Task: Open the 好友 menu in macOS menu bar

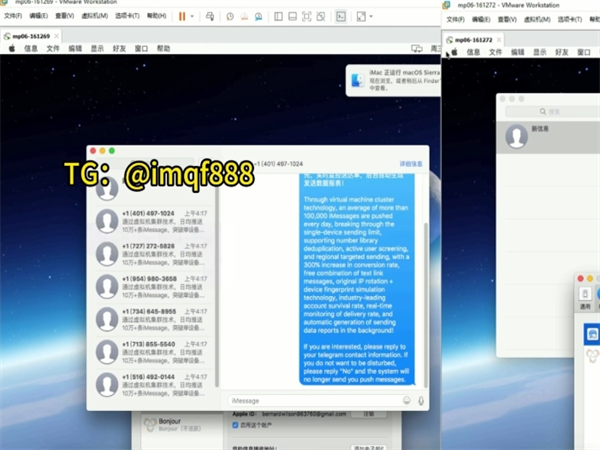Action: point(119,48)
